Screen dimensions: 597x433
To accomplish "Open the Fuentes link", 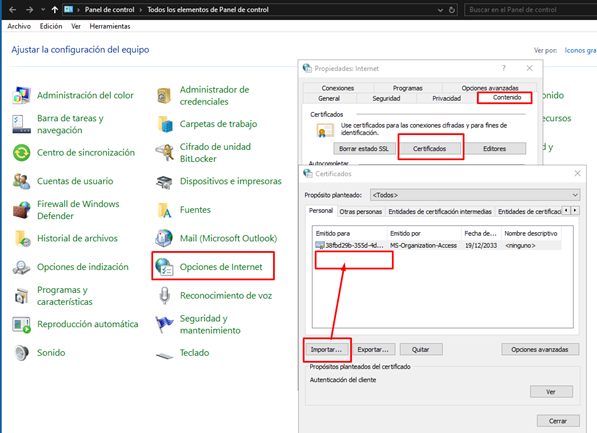I will pyautogui.click(x=195, y=210).
